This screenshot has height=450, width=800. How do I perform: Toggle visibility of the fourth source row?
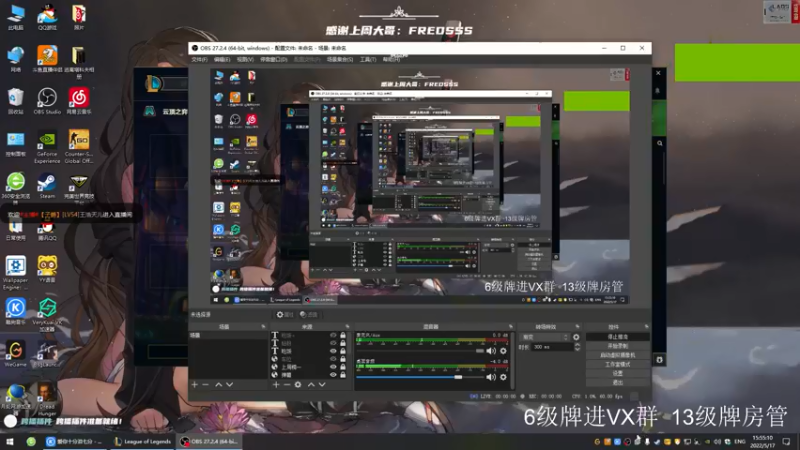(333, 359)
